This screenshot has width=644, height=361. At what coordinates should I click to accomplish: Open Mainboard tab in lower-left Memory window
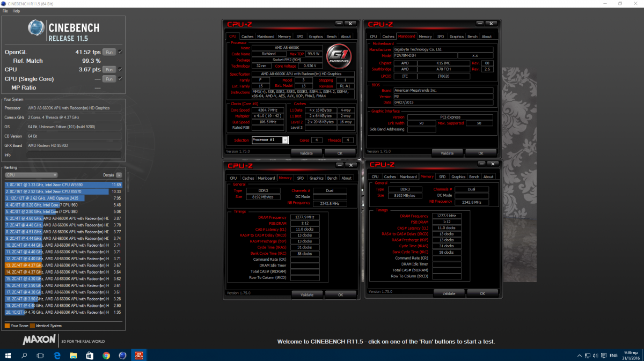click(266, 178)
